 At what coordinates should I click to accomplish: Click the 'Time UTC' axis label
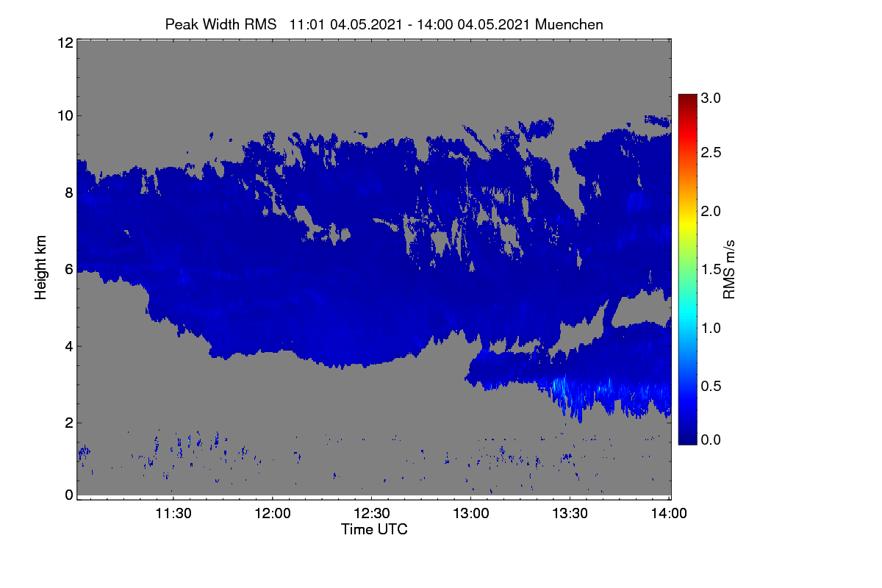[374, 529]
